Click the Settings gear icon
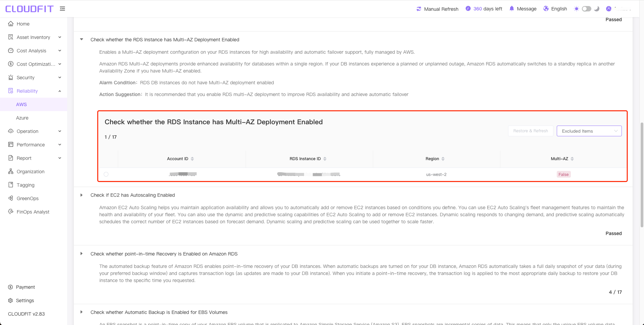The width and height of the screenshot is (644, 325). coord(10,300)
